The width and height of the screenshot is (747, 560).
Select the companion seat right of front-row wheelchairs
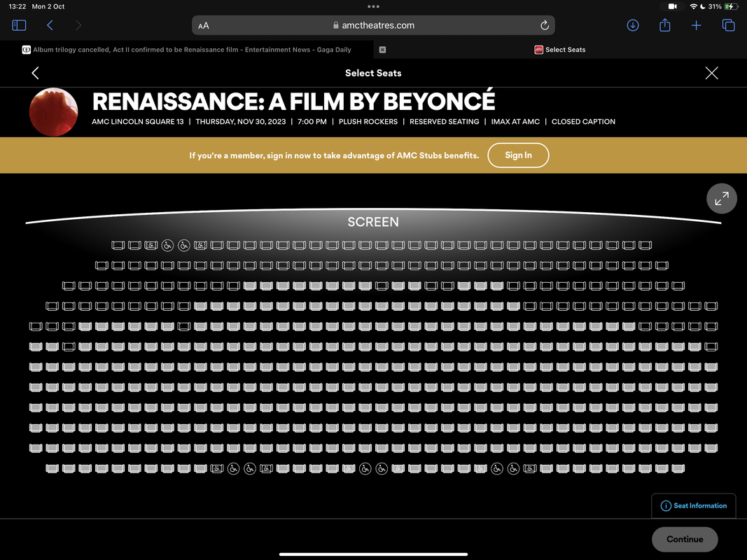pyautogui.click(x=200, y=245)
